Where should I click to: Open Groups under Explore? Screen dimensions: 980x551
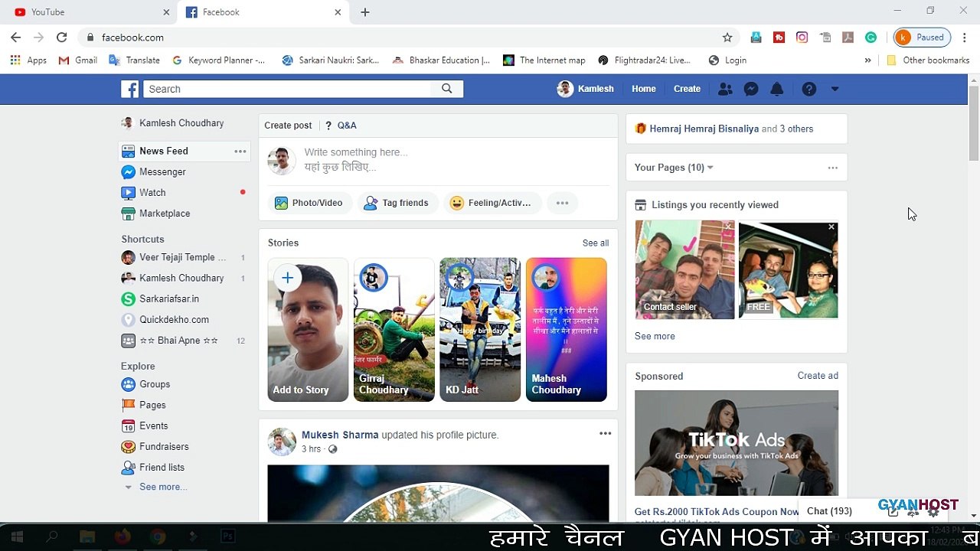click(155, 384)
